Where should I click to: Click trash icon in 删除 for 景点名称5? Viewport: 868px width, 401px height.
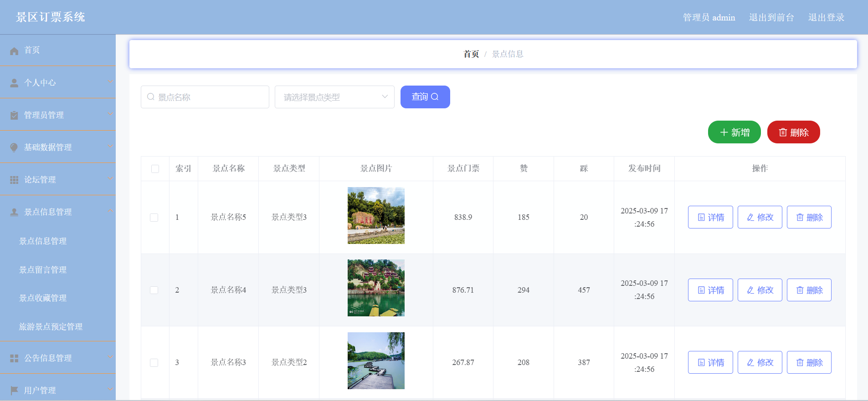point(800,218)
